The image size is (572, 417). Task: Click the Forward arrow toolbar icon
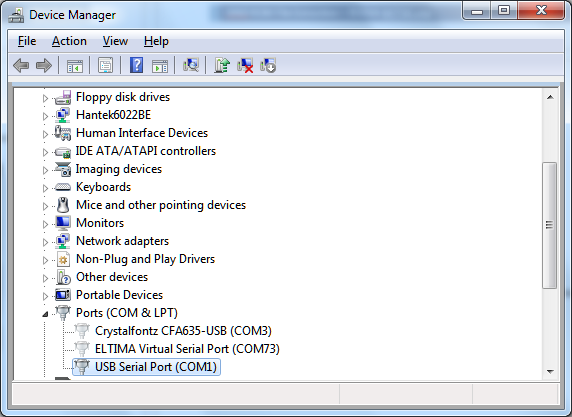coord(44,66)
